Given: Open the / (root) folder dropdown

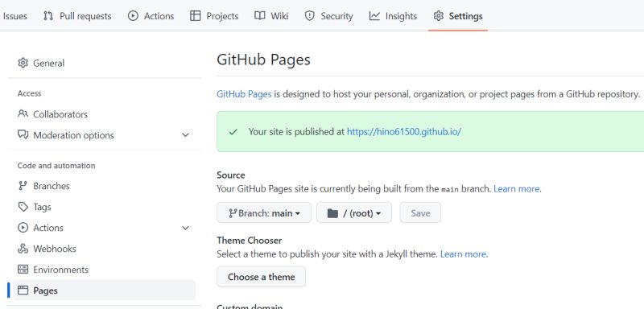Looking at the screenshot, I should (x=354, y=212).
